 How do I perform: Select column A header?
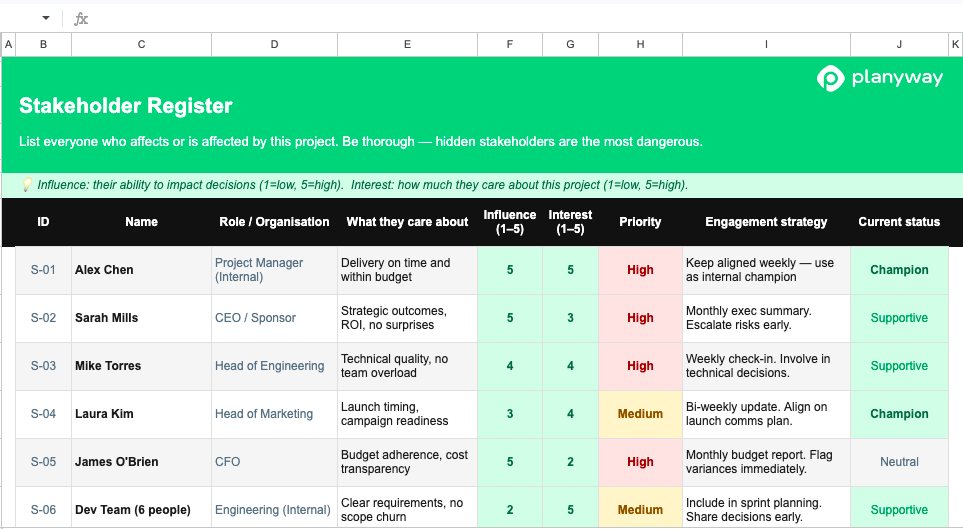tap(8, 44)
